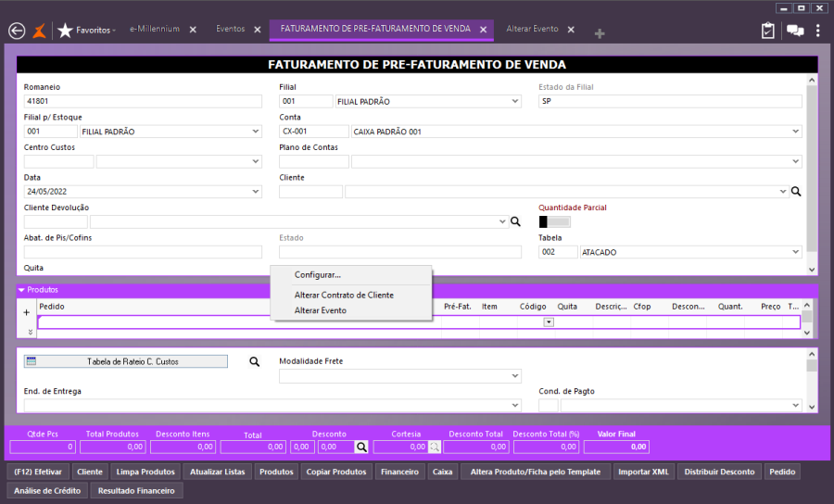Viewport: 834px width, 504px height.
Task: Click the Pré-Fat. column header
Action: (x=458, y=307)
